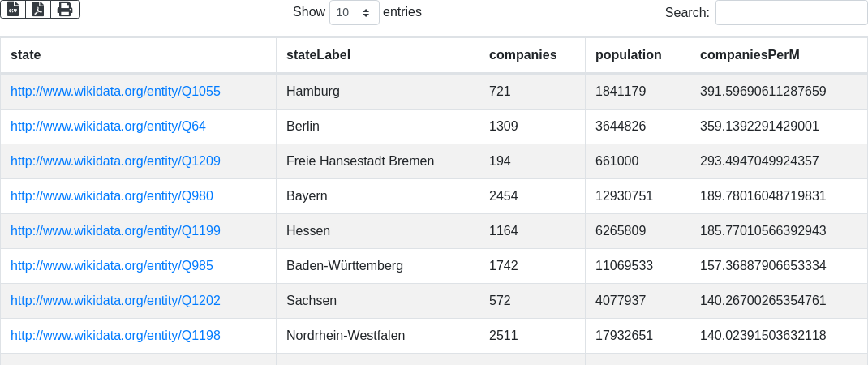Sort by stateLabel column header
This screenshot has height=365, width=868.
click(x=318, y=55)
